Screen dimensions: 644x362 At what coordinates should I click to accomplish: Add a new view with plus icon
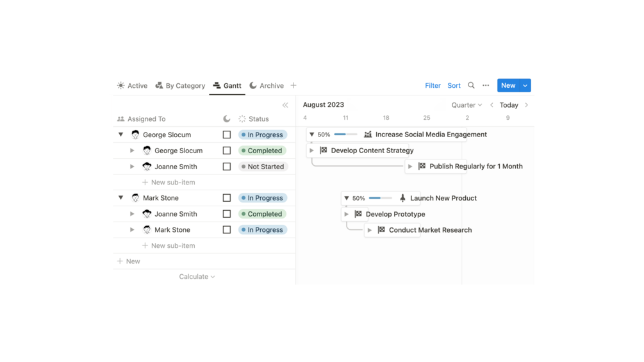(x=293, y=85)
